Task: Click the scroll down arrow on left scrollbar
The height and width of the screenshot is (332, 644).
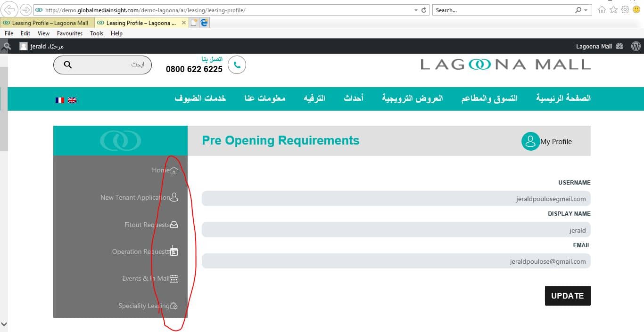Action: click(4, 324)
